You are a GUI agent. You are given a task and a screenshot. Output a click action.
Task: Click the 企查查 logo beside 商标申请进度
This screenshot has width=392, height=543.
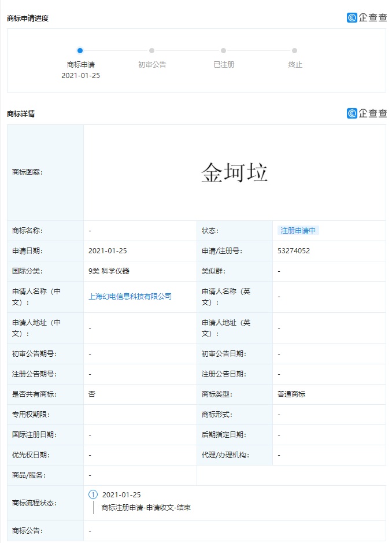point(367,18)
